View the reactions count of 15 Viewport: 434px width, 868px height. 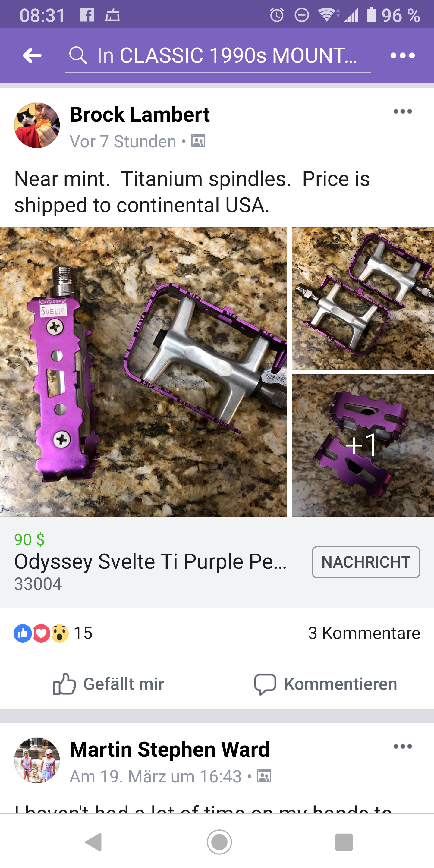(x=53, y=633)
